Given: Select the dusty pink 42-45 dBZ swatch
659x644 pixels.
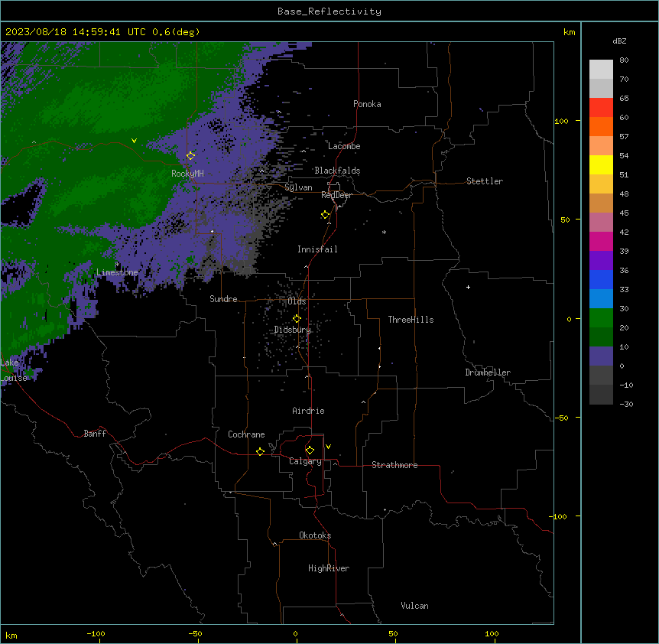Looking at the screenshot, I should [x=601, y=222].
